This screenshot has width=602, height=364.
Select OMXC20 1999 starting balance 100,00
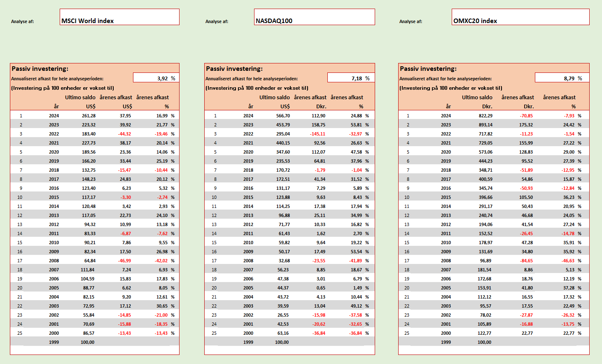[484, 342]
